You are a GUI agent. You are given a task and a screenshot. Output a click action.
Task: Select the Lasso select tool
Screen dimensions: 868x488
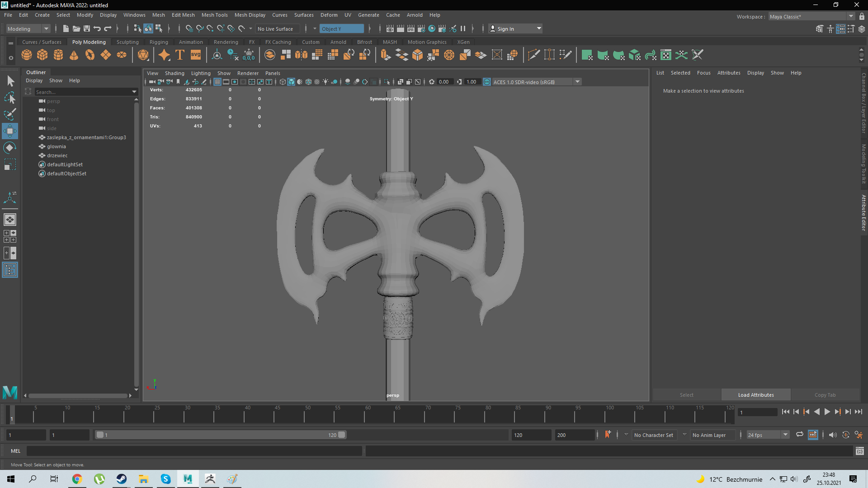tap(10, 98)
